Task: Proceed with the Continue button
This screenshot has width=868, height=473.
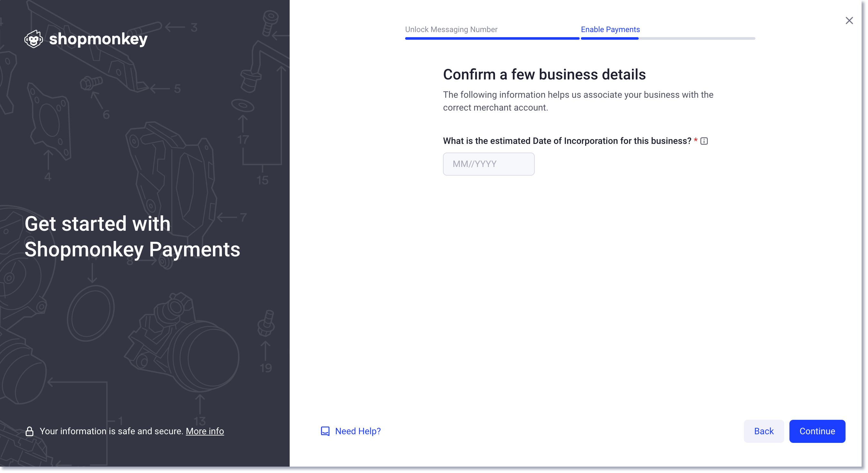Action: 817,431
